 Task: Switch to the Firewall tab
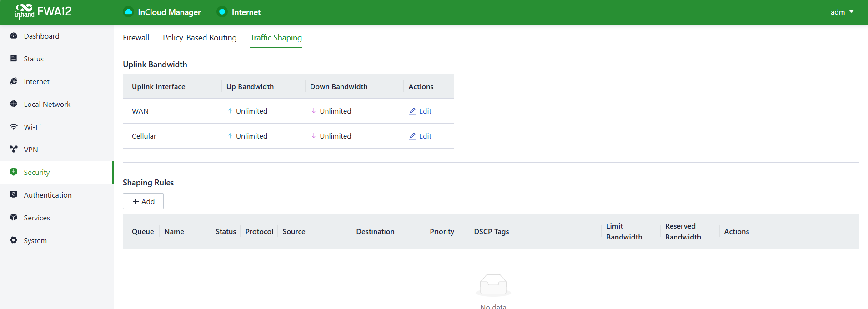point(136,38)
